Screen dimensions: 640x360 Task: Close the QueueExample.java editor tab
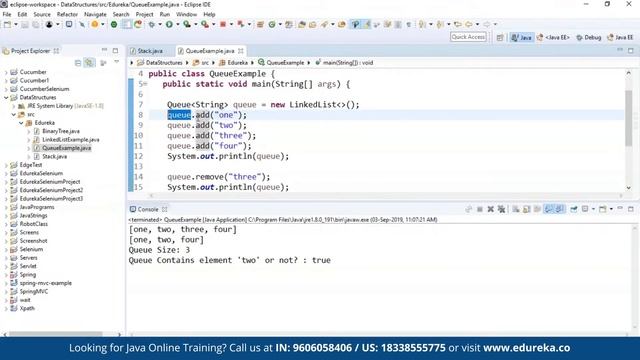point(241,51)
